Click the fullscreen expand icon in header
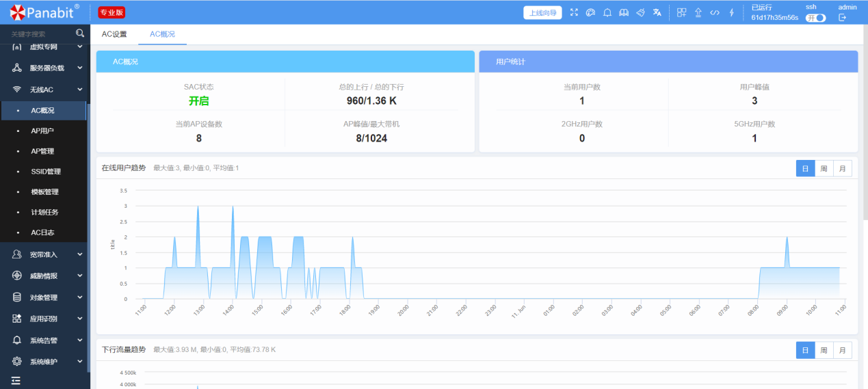 tap(574, 12)
